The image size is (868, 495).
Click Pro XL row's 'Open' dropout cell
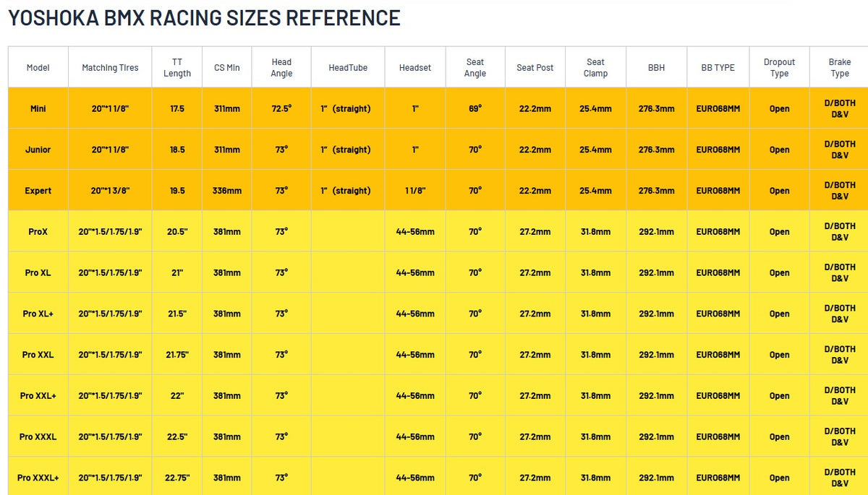coord(779,272)
